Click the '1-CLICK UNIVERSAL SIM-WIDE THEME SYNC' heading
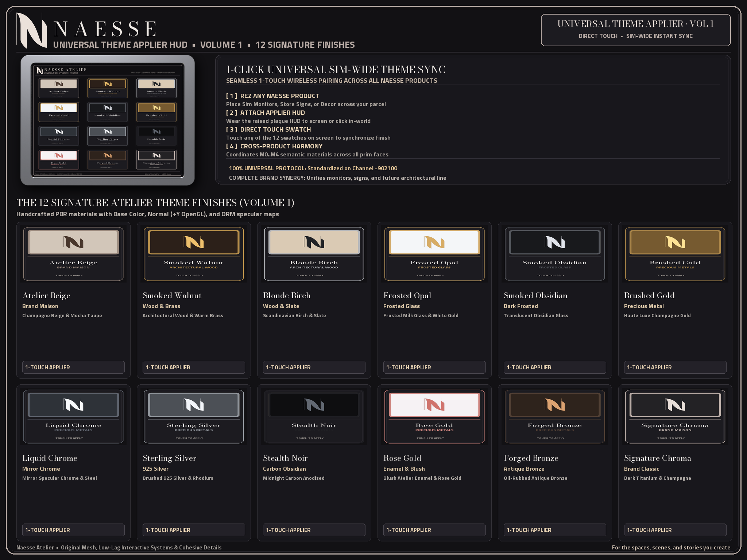 pyautogui.click(x=336, y=70)
